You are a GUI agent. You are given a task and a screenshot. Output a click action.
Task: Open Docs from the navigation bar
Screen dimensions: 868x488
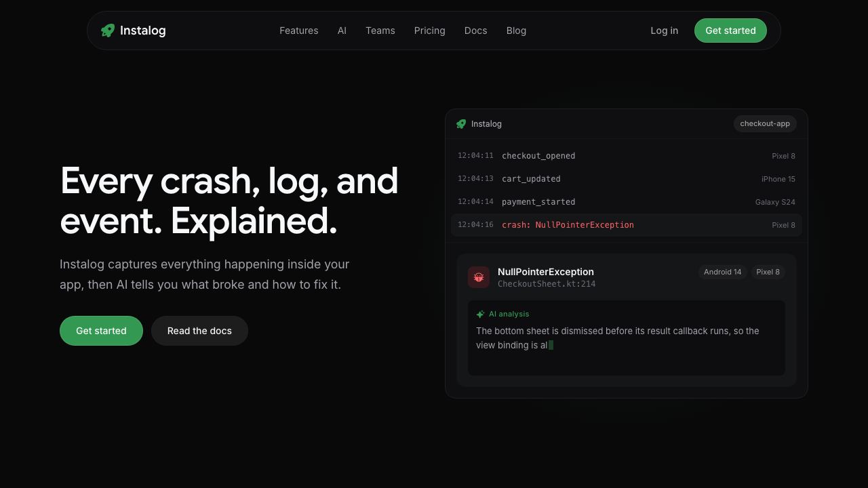[x=476, y=30]
